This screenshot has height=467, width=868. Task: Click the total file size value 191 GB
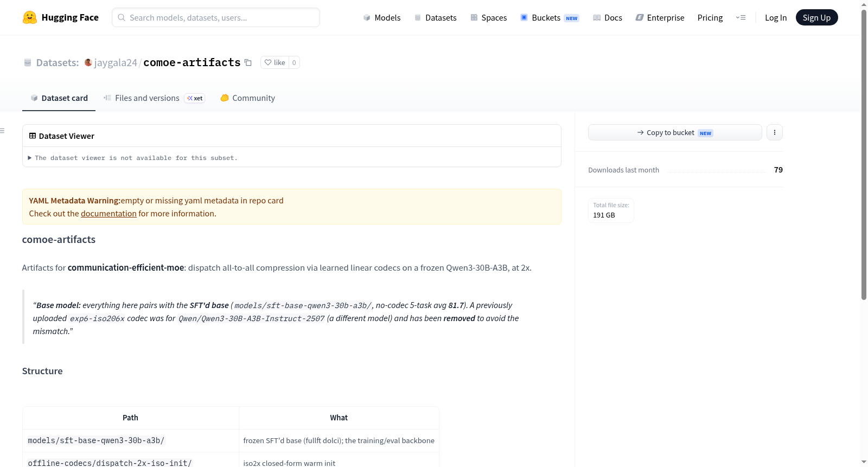[604, 215]
